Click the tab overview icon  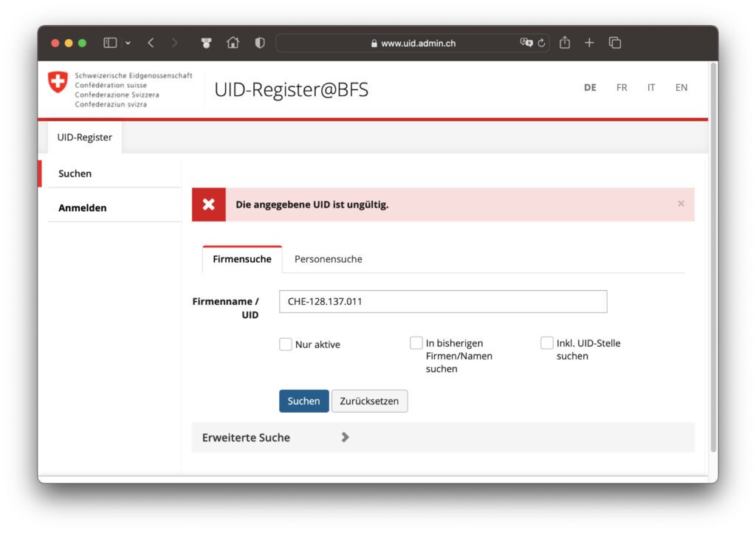[614, 43]
